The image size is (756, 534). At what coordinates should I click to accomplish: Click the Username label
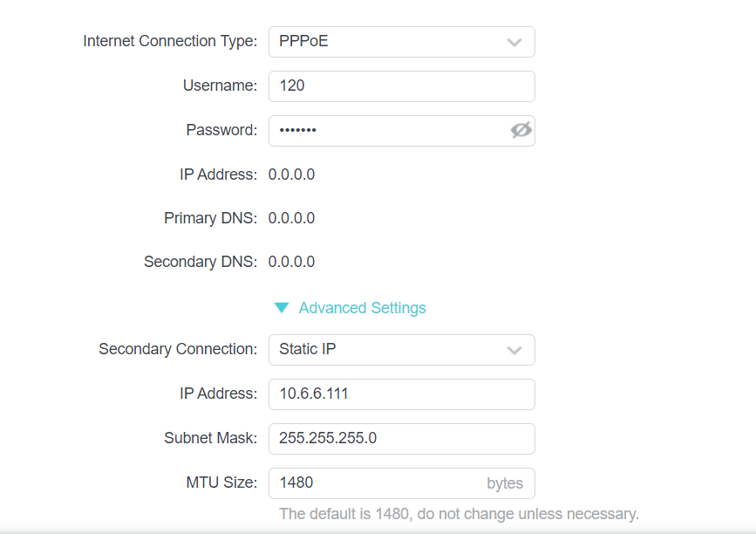coord(220,86)
